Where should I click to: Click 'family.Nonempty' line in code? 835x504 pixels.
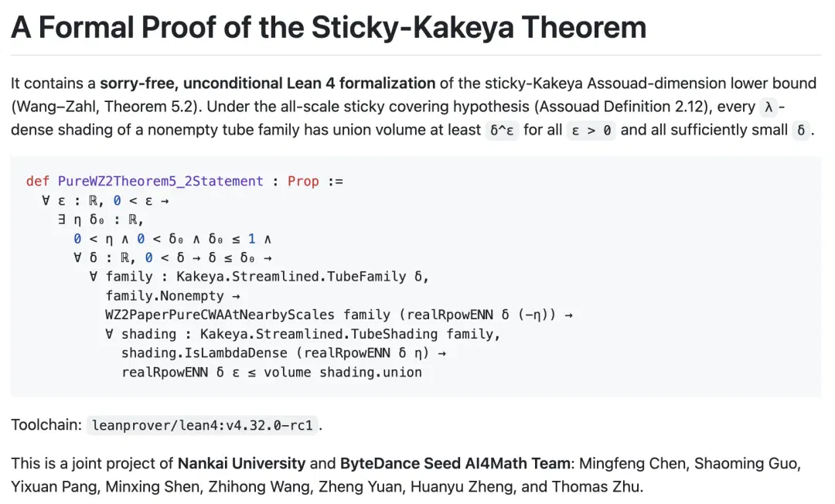165,296
